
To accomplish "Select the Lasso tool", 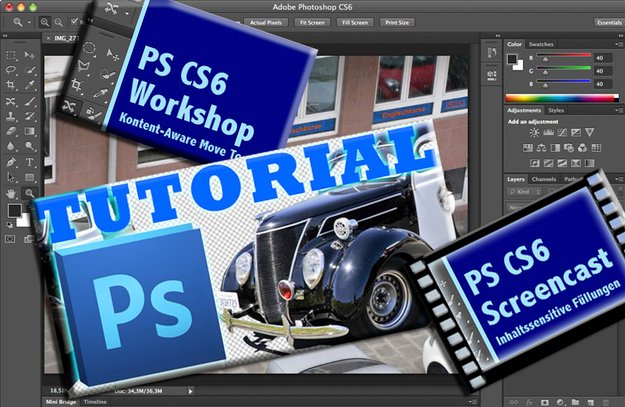I will click(11, 70).
